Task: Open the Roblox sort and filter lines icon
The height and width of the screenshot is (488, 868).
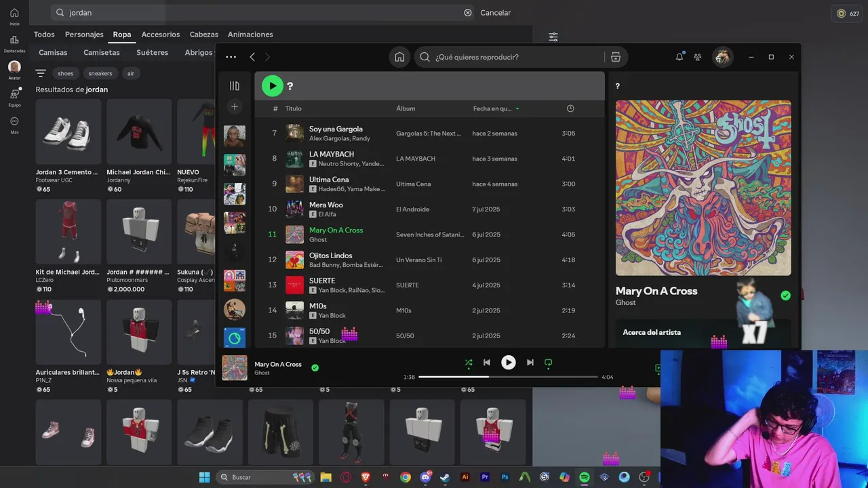Action: 41,73
